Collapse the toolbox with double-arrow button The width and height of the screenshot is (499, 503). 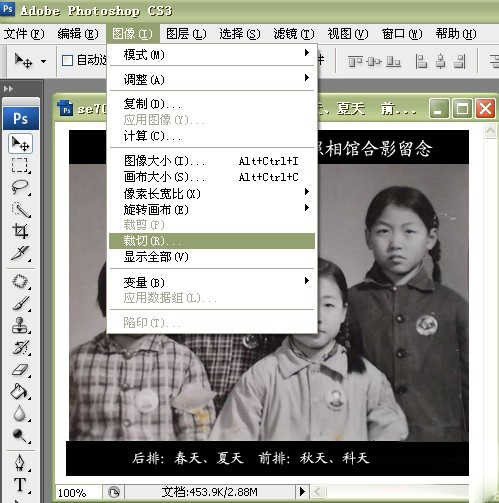8,89
